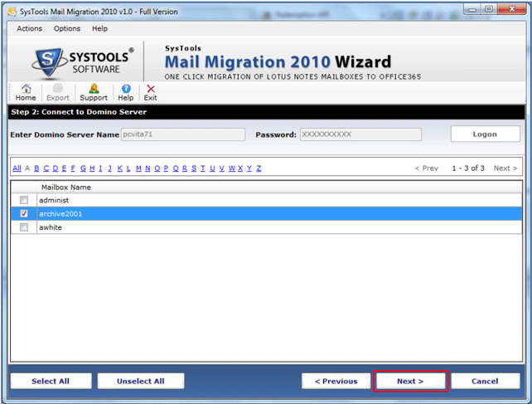
Task: Click the red Exit toolbar icon
Action: pyautogui.click(x=150, y=92)
